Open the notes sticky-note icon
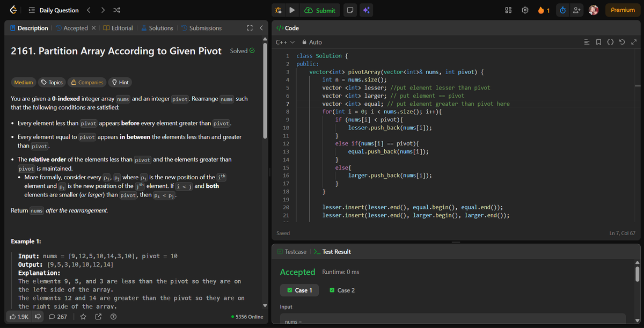 coord(349,10)
